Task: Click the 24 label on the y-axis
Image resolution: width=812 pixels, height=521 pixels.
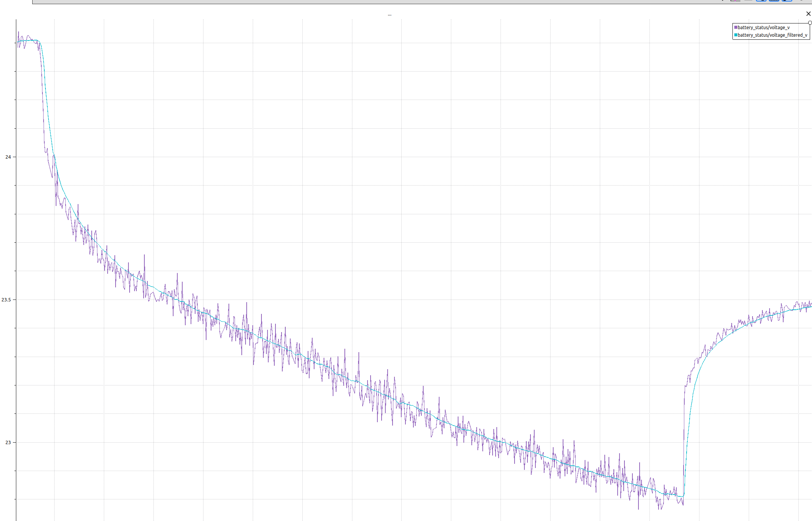Action: 8,157
